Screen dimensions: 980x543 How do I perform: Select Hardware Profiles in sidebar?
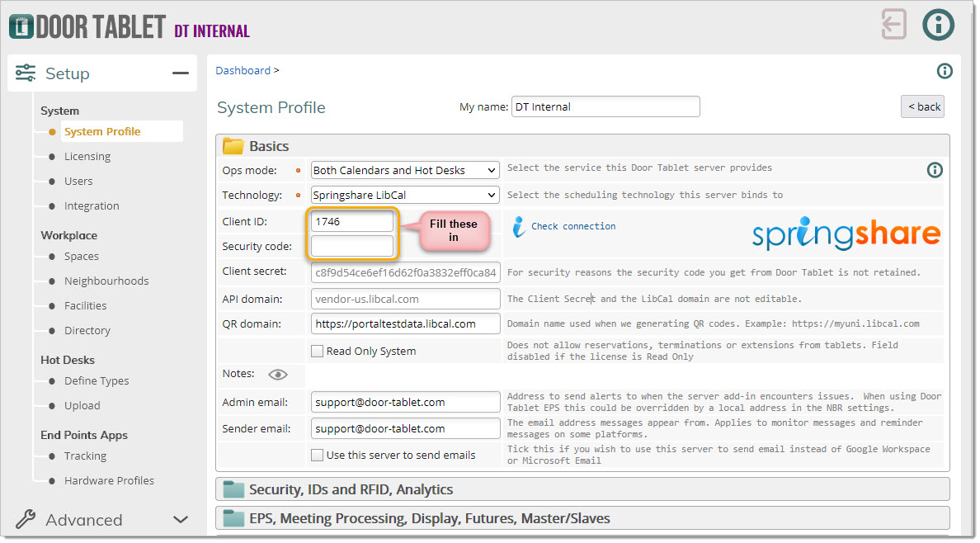pyautogui.click(x=109, y=480)
